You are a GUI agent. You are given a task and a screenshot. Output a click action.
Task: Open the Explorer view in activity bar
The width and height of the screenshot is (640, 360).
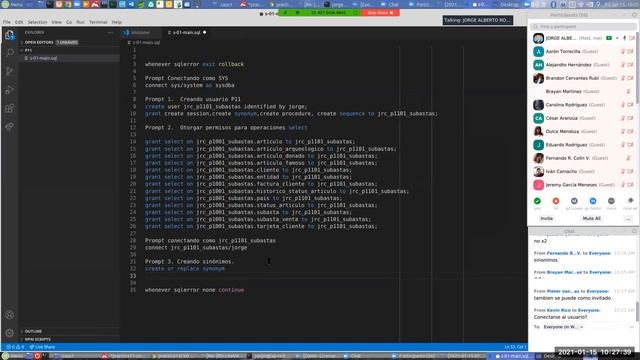[x=9, y=35]
